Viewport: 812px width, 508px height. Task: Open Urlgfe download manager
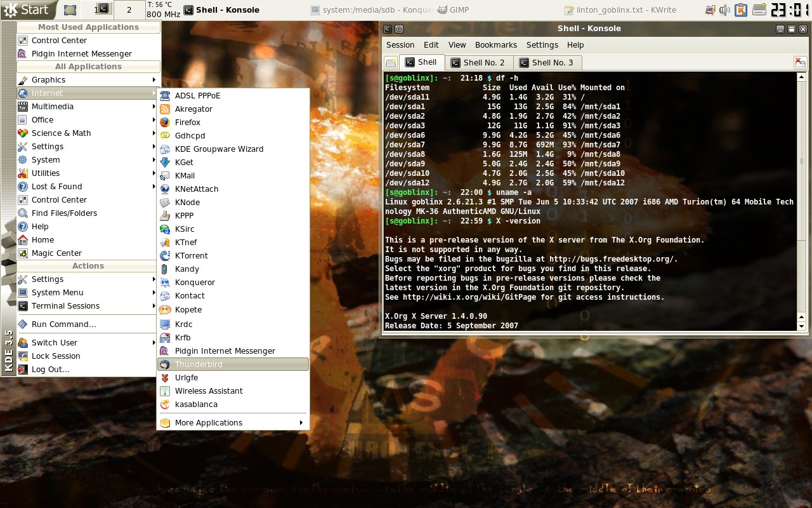pyautogui.click(x=233, y=378)
